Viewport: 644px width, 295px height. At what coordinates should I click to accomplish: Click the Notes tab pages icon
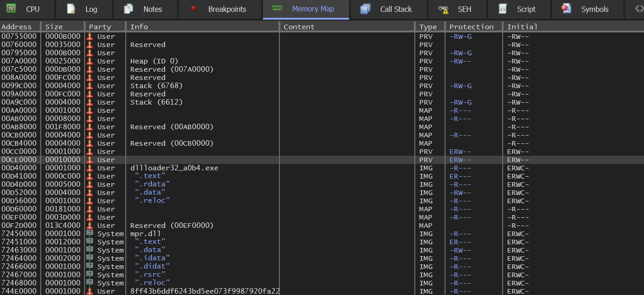[129, 9]
